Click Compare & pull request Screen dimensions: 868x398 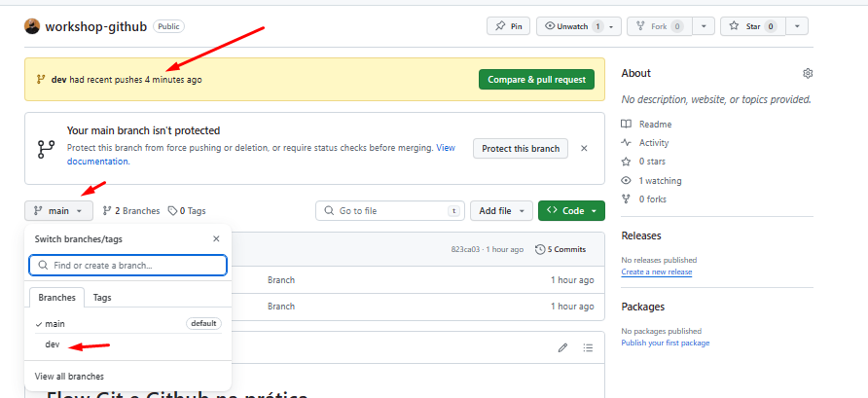[x=536, y=79]
